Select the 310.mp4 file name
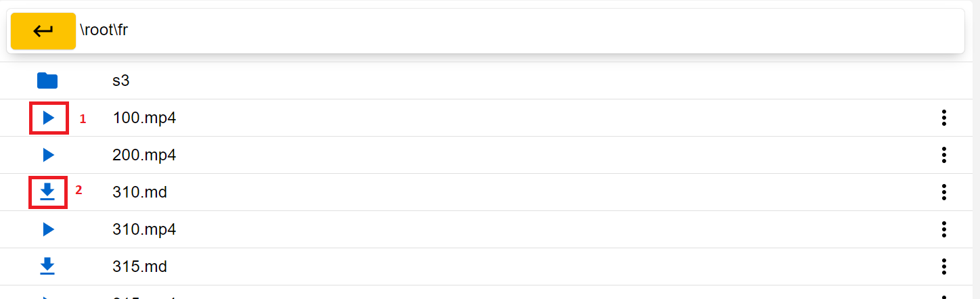The height and width of the screenshot is (299, 980). pos(144,230)
